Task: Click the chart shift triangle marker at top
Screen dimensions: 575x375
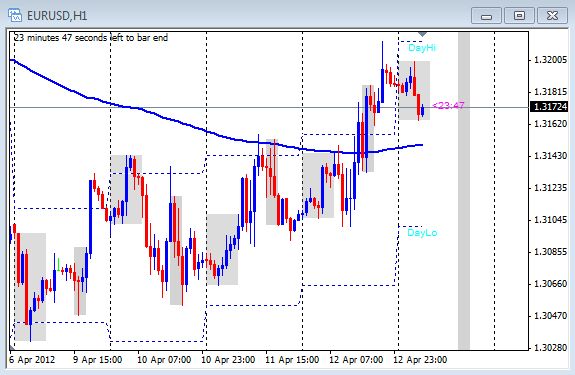Action: coord(422,34)
